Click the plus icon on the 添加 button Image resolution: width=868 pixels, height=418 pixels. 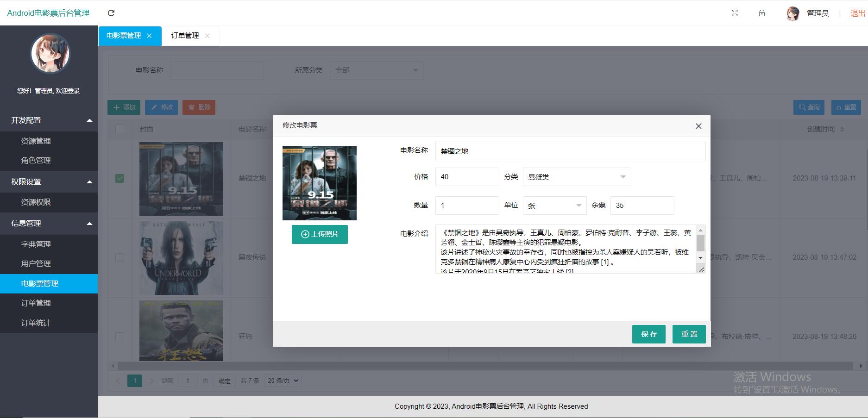click(x=117, y=107)
